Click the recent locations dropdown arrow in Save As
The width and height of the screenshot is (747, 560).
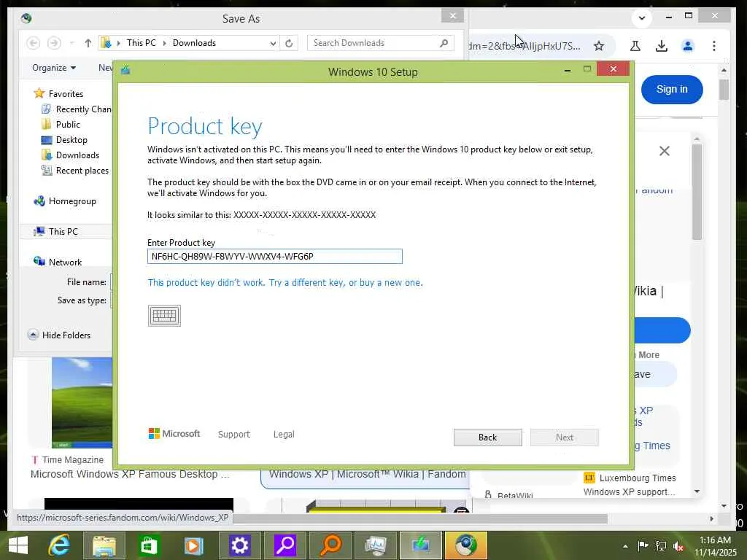[x=72, y=43]
